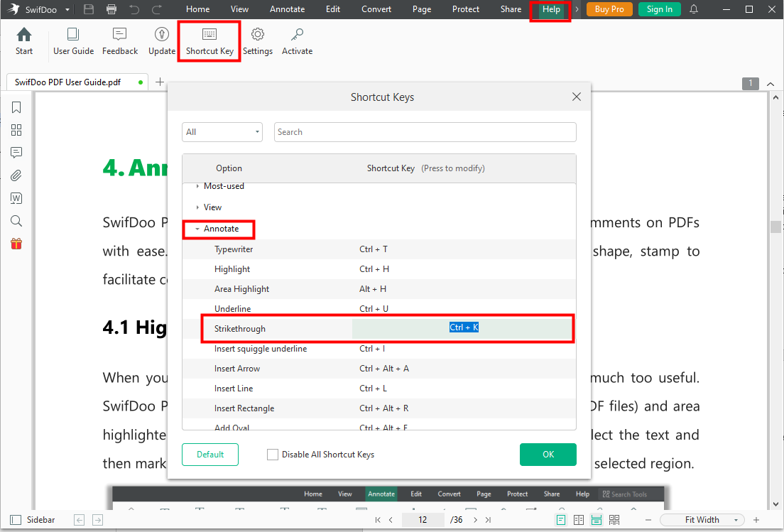Focus the shortcut Search field
Image resolution: width=784 pixels, height=532 pixels.
(425, 132)
